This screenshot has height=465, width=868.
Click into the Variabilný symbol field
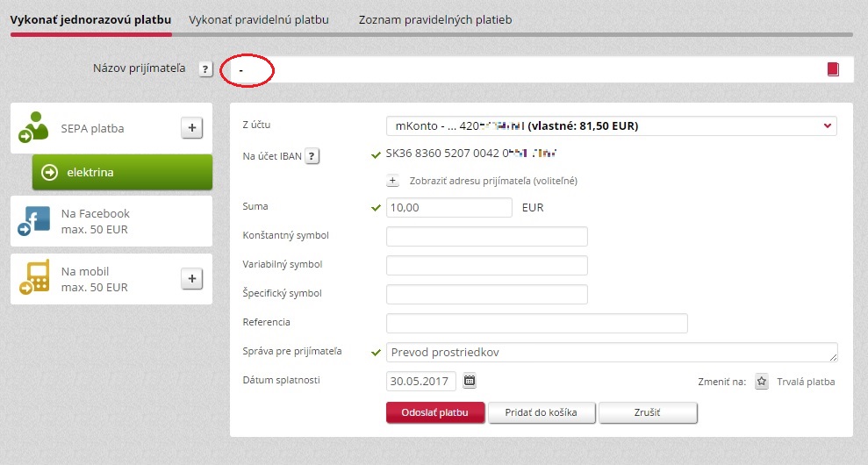[486, 265]
